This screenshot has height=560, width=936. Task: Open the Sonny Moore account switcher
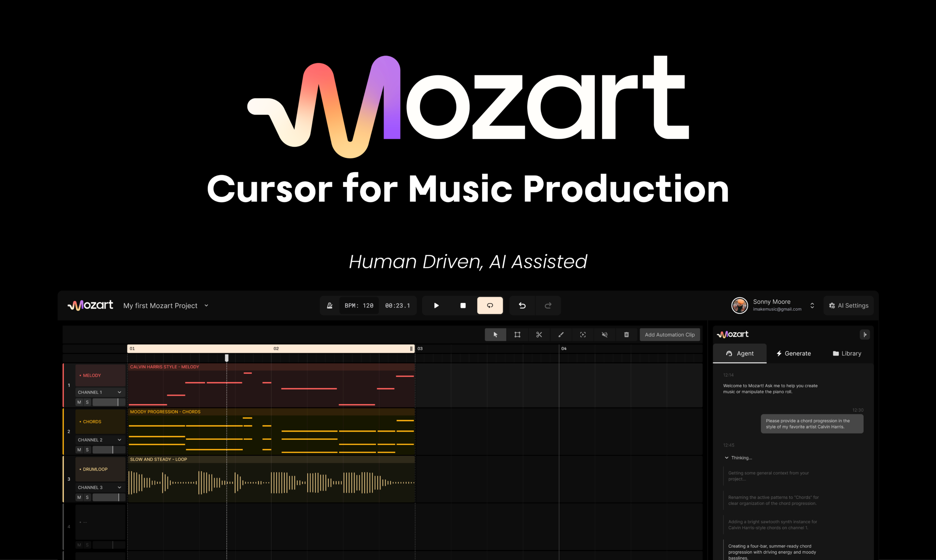(812, 306)
